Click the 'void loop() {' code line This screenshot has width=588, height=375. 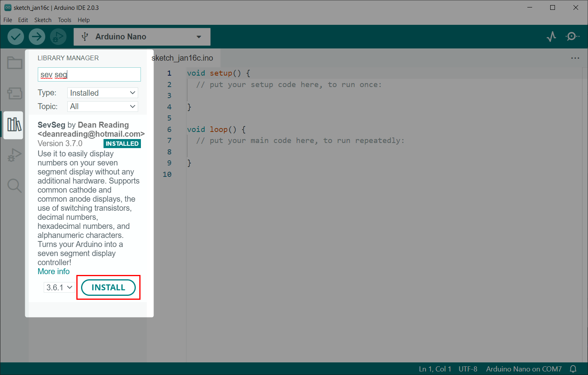(216, 130)
